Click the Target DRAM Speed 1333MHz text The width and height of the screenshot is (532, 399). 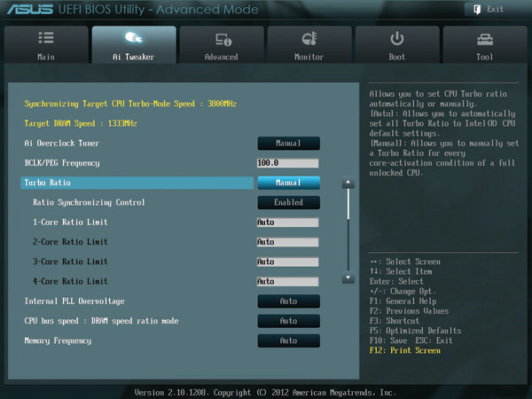coord(81,123)
